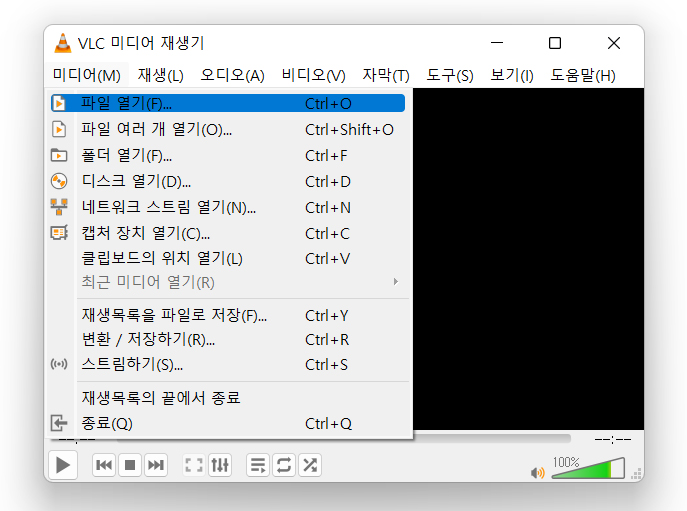Open the 비디오(V) menu

313,75
